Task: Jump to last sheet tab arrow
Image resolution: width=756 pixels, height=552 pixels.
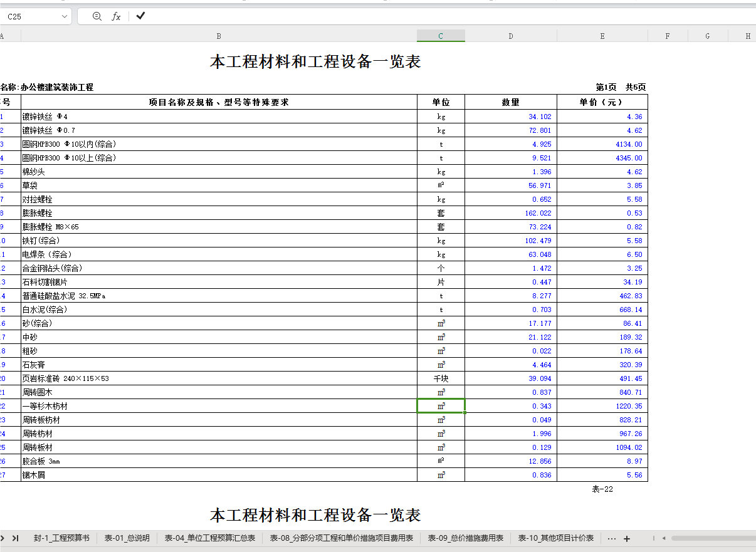Action: click(16, 538)
